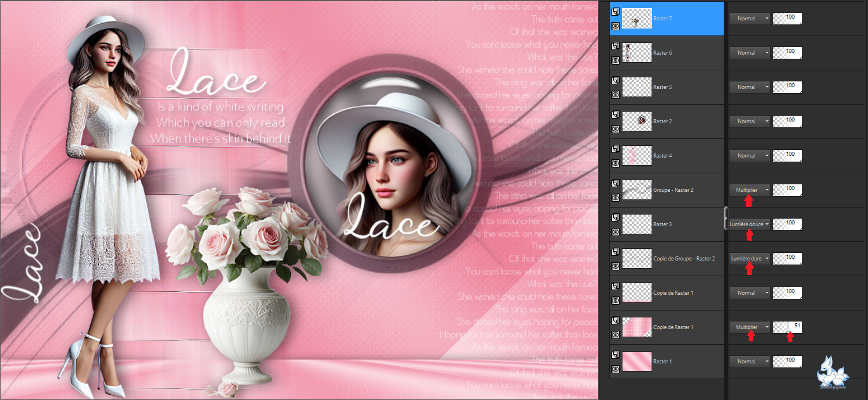Click the layer type icon of Raster 4
The image size is (868, 400).
616,149
